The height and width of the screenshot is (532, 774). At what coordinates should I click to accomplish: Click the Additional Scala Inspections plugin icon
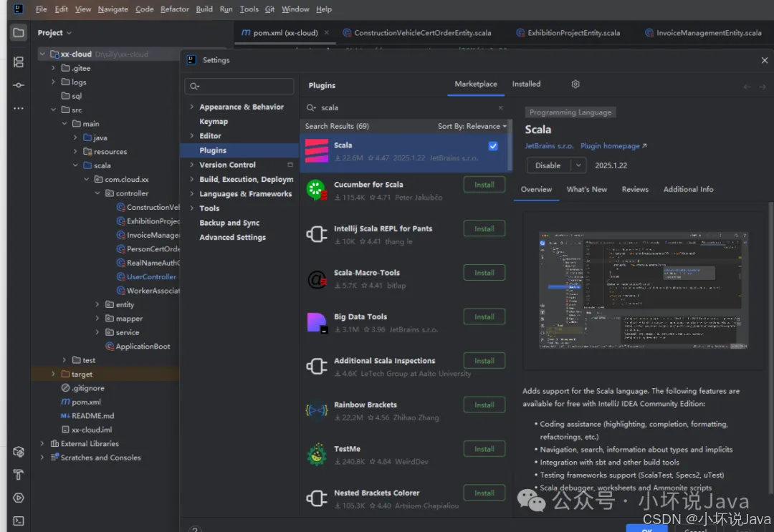click(x=317, y=367)
